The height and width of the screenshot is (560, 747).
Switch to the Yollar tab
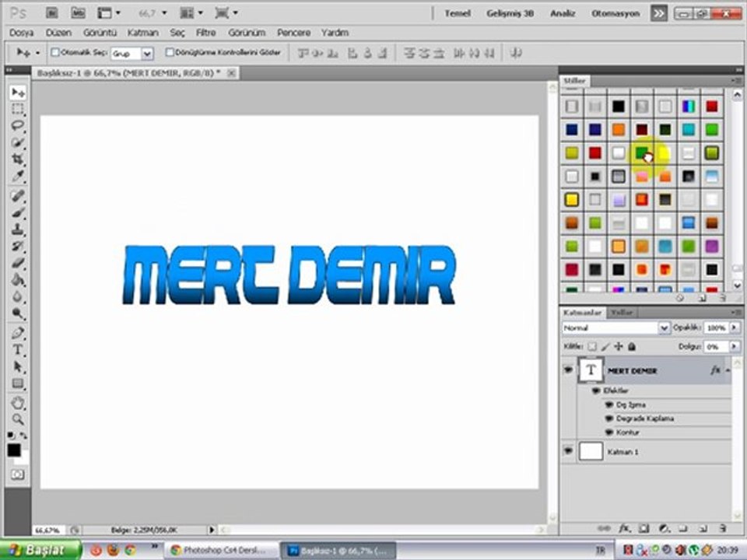tap(622, 313)
